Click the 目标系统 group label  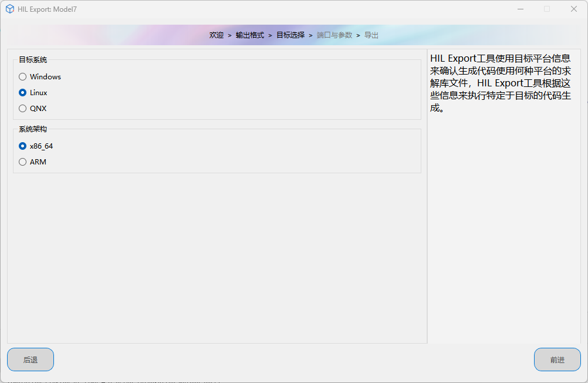click(33, 60)
